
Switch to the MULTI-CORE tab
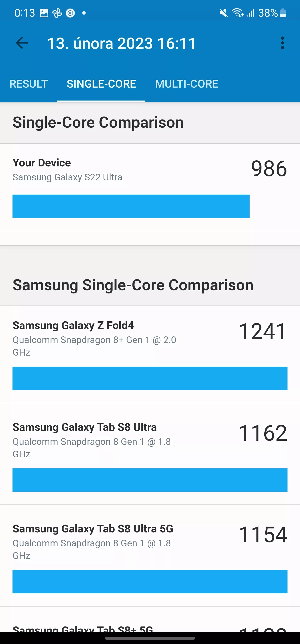click(x=187, y=84)
